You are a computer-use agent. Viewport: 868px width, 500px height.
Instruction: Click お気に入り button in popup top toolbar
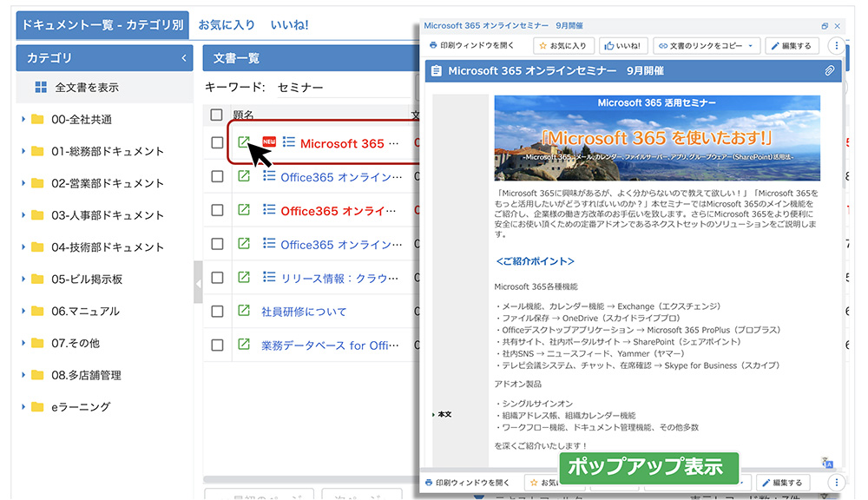click(x=563, y=46)
